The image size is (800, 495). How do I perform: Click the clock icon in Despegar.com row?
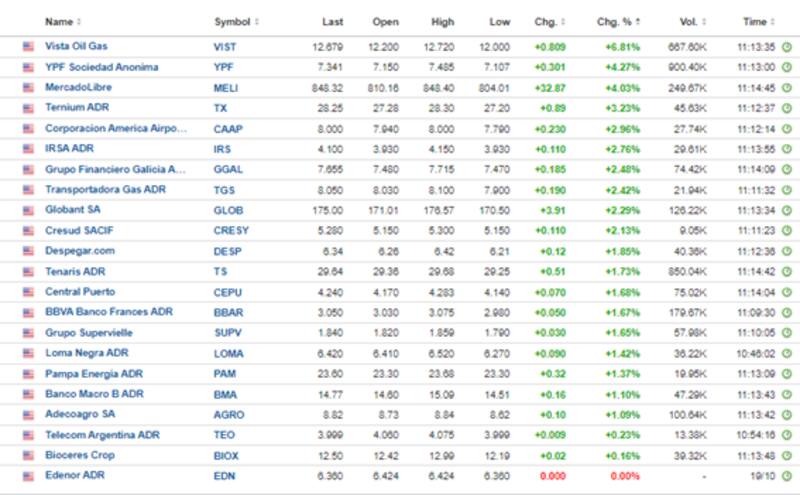786,251
